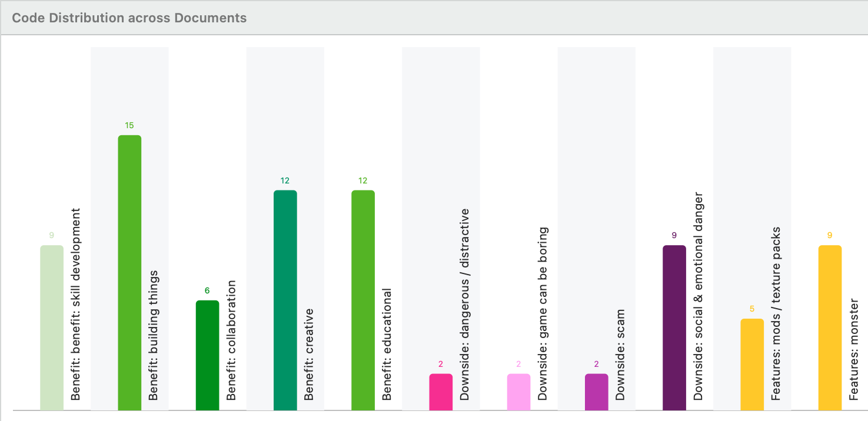The image size is (868, 421).
Task: Select the Benefit: creative bar
Action: coord(285,300)
